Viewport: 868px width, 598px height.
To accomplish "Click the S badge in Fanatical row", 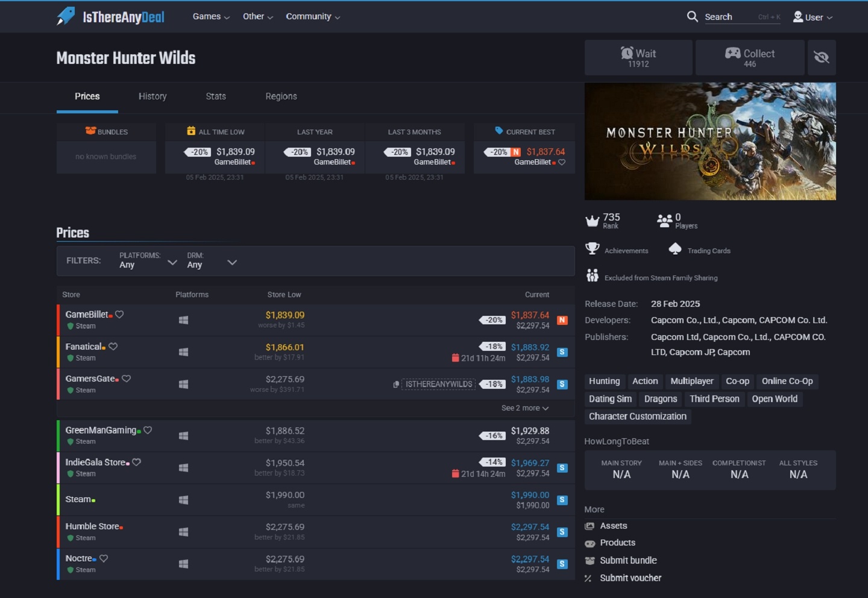I will pyautogui.click(x=562, y=352).
